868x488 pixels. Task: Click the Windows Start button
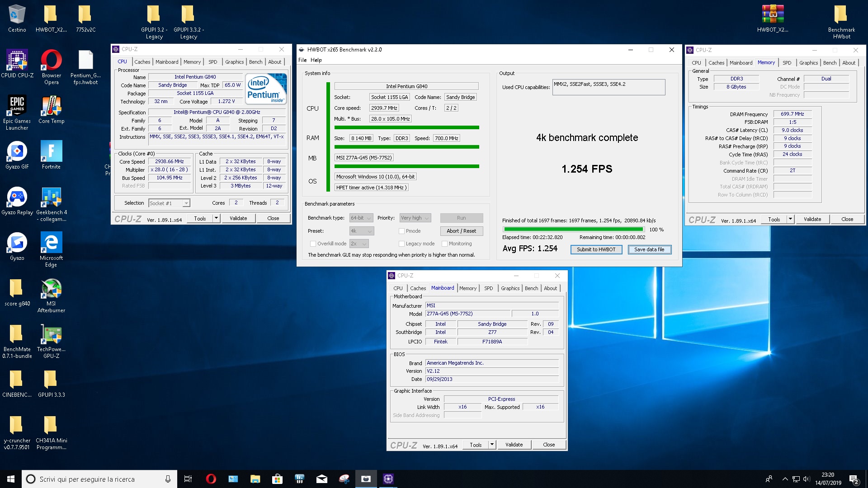(11, 479)
